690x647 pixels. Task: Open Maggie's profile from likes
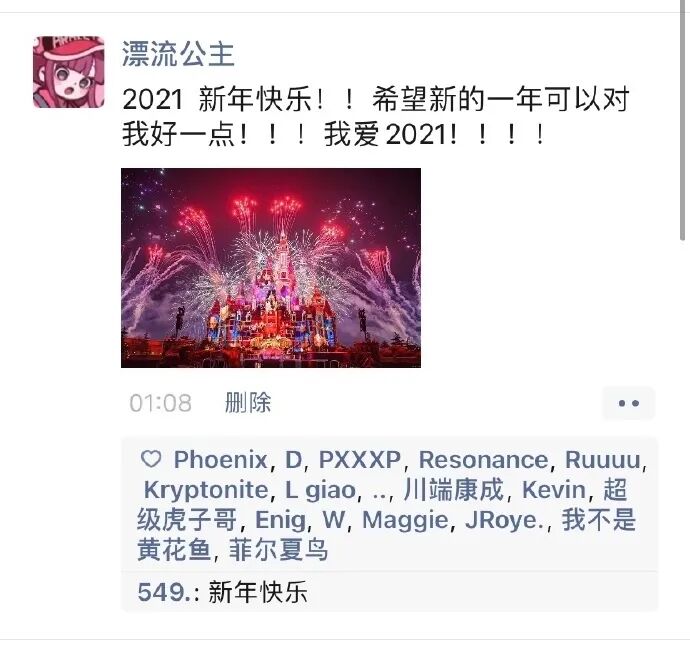point(405,520)
